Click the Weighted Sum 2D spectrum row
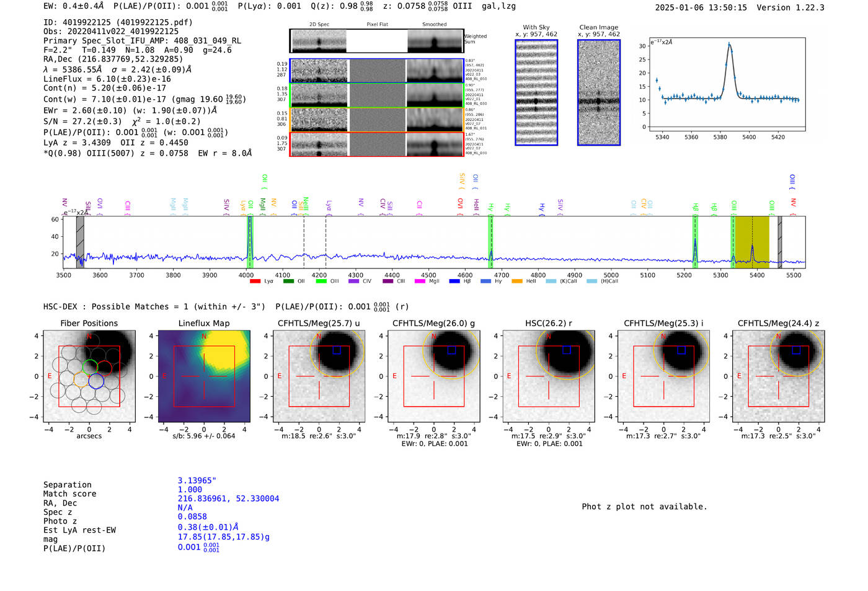 coord(376,41)
